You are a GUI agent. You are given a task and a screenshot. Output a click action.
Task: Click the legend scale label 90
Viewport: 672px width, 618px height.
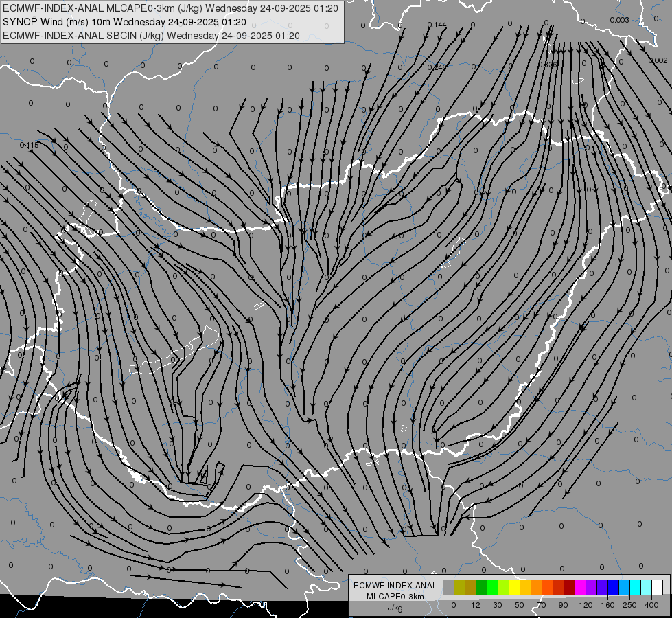[x=564, y=605]
